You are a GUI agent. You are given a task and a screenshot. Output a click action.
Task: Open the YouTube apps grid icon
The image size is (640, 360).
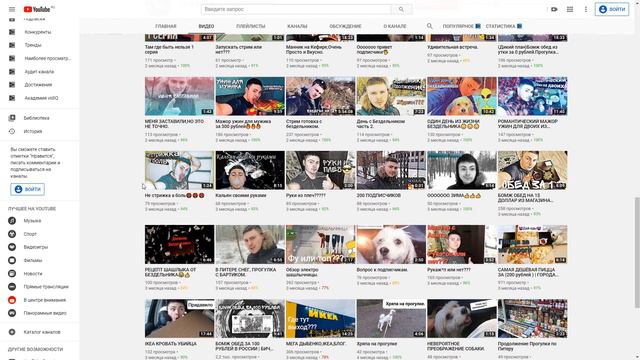click(x=570, y=9)
